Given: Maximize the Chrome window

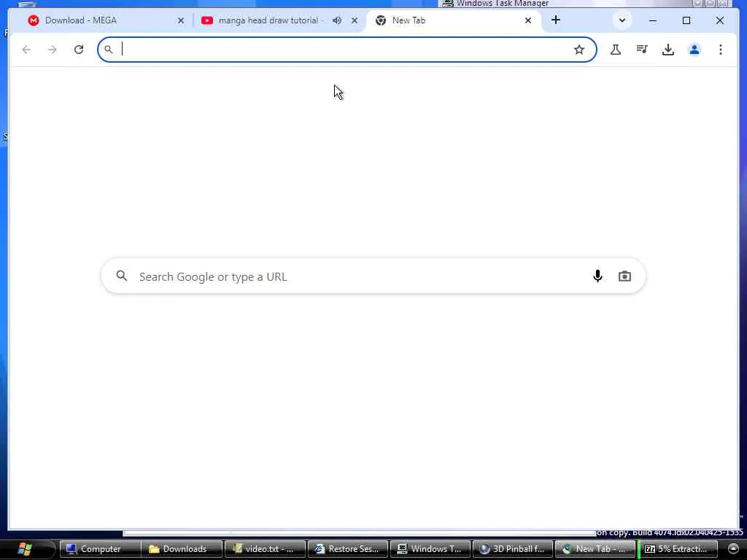Looking at the screenshot, I should (686, 20).
